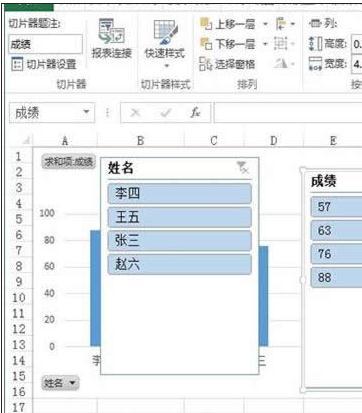
Task: Select column B header
Action: point(141,141)
